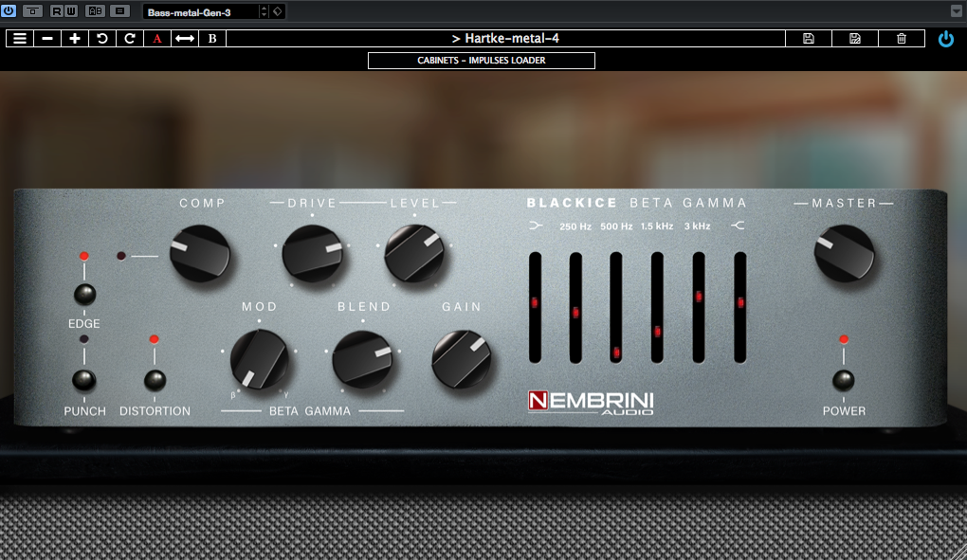
Task: Click the red EDGE indicator LED
Action: coord(84,256)
